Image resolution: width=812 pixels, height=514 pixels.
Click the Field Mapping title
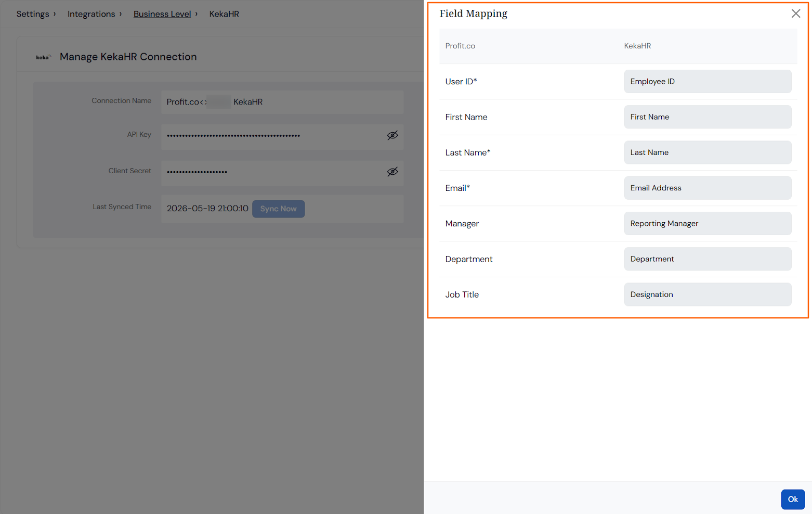click(474, 14)
